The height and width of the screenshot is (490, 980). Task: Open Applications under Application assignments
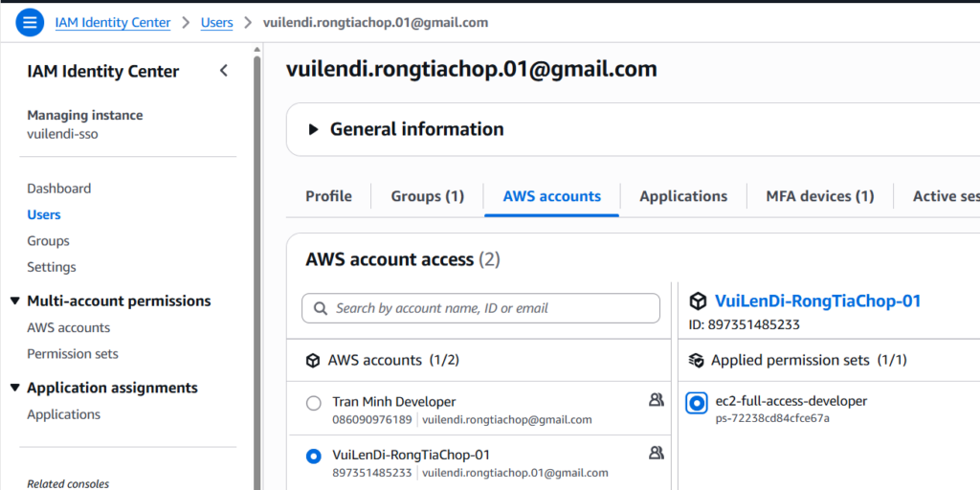pyautogui.click(x=63, y=415)
